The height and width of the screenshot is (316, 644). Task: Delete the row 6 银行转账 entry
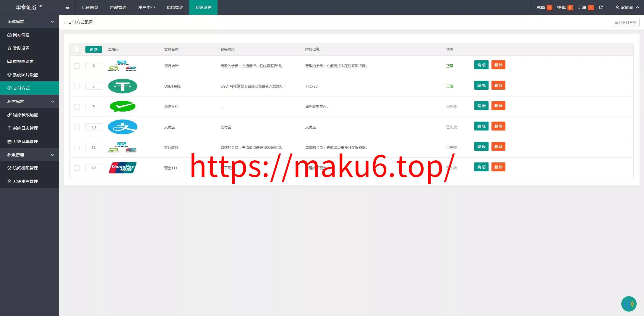click(498, 65)
